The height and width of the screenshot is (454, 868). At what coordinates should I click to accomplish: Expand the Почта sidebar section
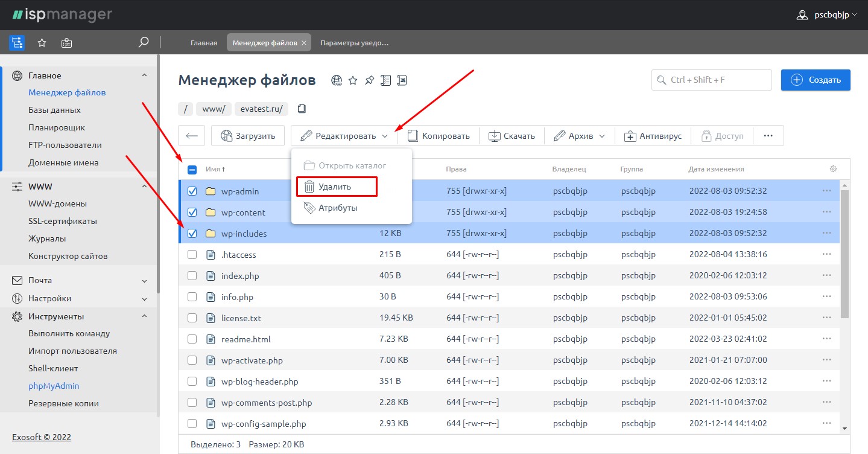(x=144, y=281)
